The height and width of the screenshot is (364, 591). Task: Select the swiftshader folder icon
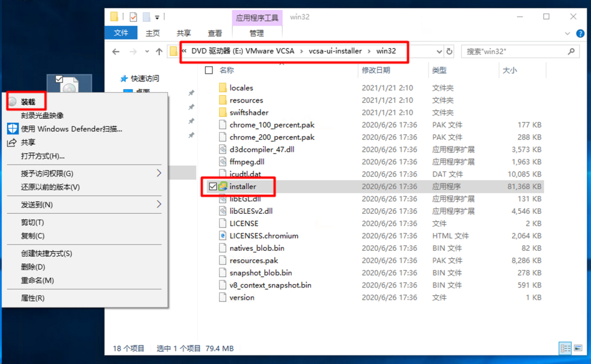(x=223, y=113)
